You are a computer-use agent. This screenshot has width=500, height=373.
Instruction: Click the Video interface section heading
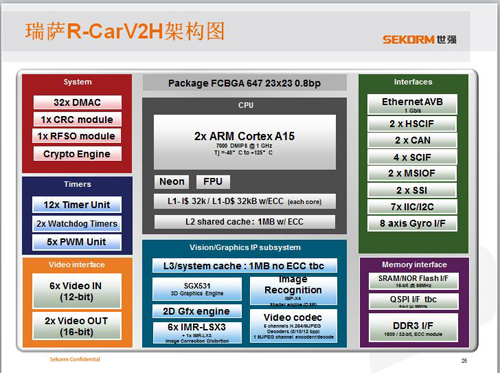coord(77,264)
